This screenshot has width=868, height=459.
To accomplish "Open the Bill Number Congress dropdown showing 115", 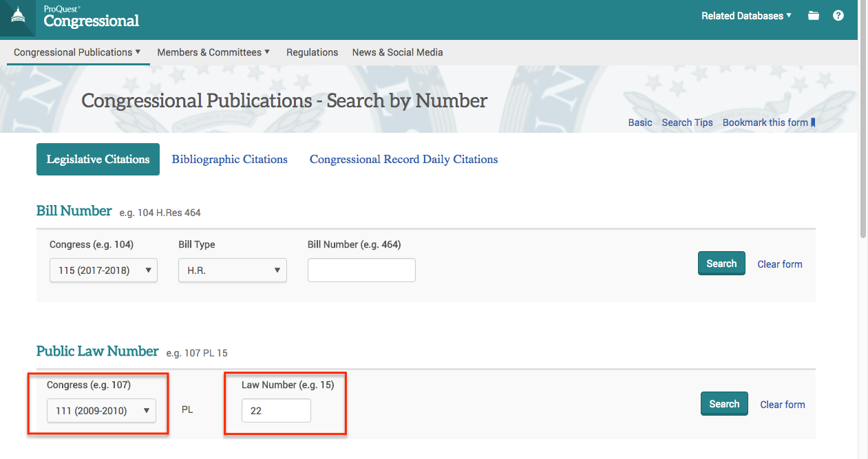I will [103, 270].
